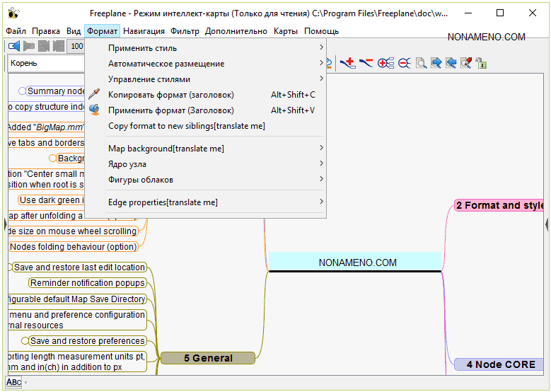The height and width of the screenshot is (392, 551).
Task: Click the magnifier find icon in toolbar
Action: coord(421,63)
